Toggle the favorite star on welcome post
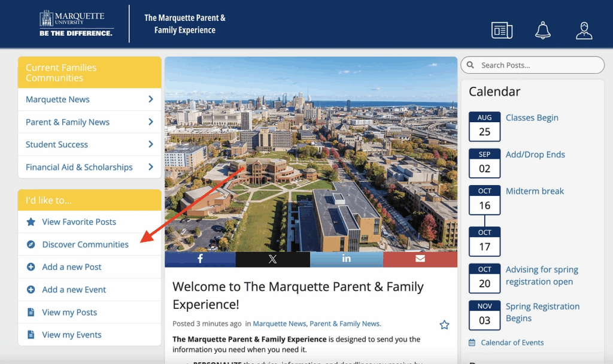The image size is (613, 364). (x=444, y=324)
